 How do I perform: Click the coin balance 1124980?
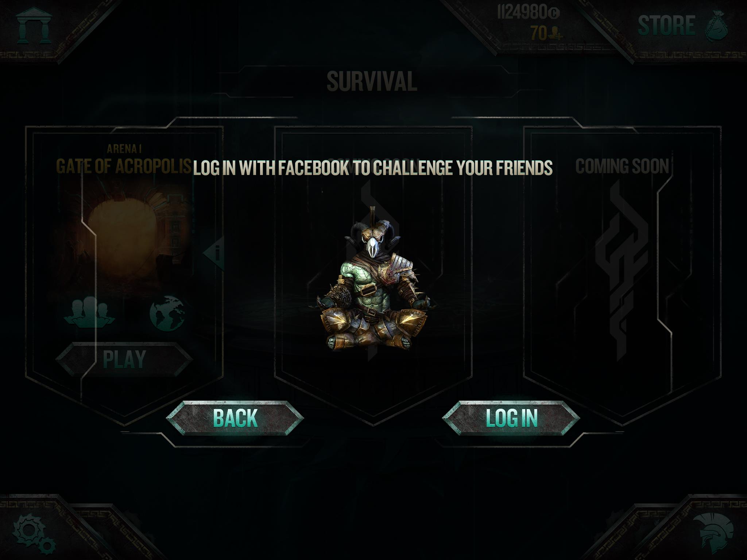coord(528,13)
